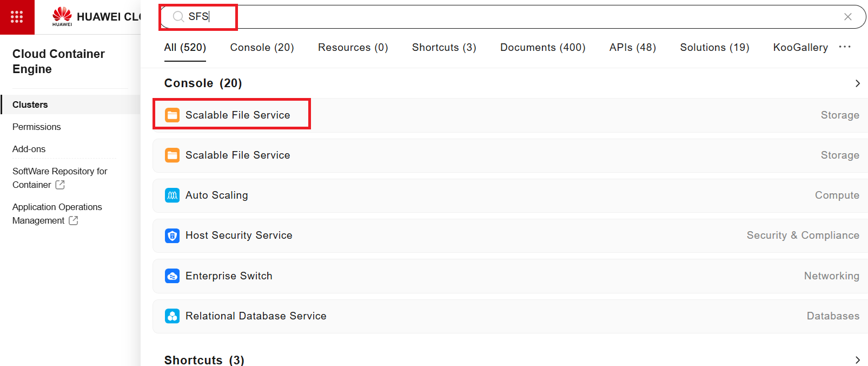The width and height of the screenshot is (868, 366).
Task: Open the Auto Scaling result
Action: (511, 195)
